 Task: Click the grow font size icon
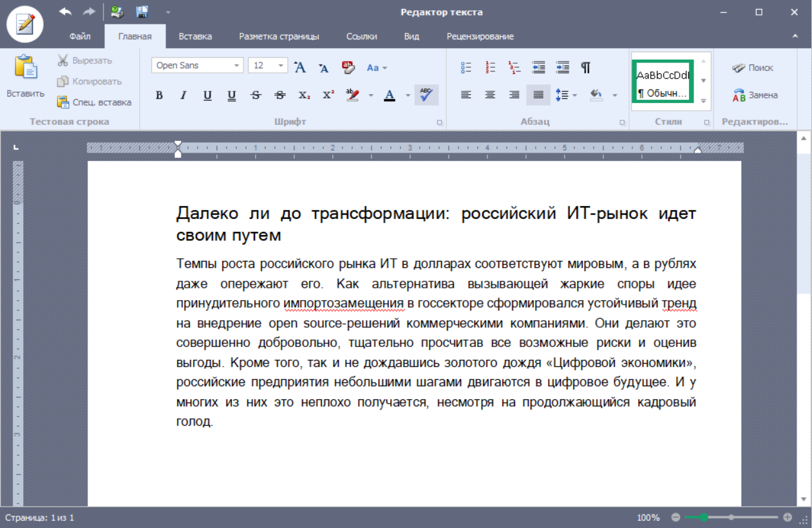[x=299, y=67]
